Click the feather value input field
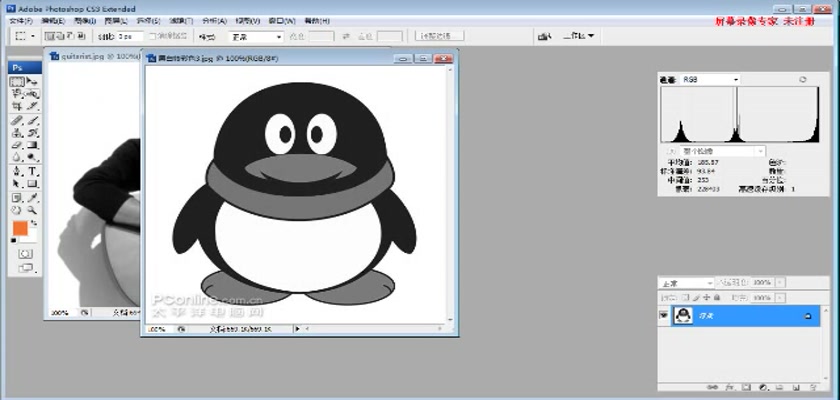Image resolution: width=840 pixels, height=400 pixels. click(130, 36)
